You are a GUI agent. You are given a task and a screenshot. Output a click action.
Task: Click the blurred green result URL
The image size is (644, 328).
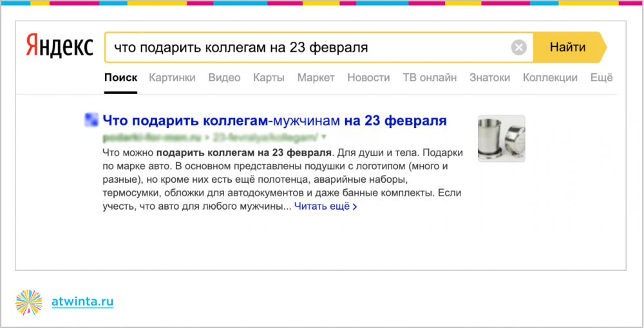pos(211,137)
